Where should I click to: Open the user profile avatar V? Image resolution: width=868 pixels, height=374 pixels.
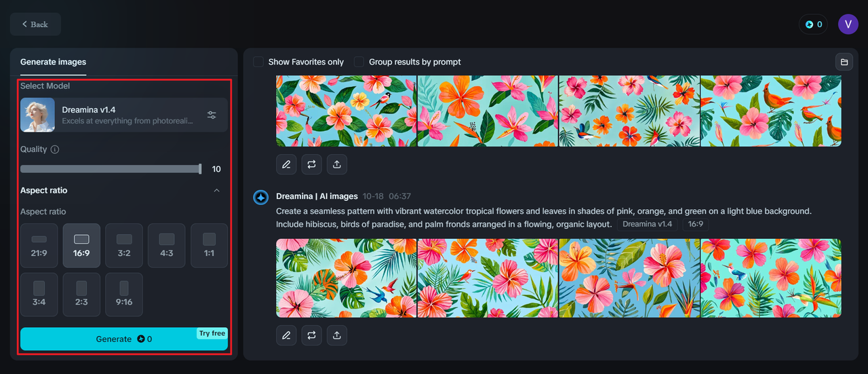[x=848, y=24]
